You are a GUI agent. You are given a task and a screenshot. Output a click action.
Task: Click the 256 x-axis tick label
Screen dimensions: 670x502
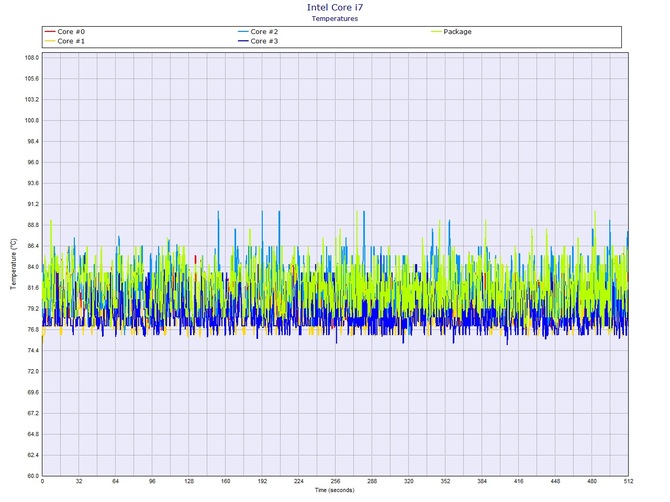[335, 481]
